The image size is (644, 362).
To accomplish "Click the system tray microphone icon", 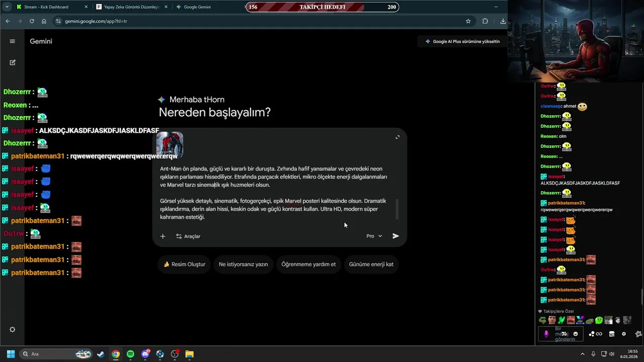I will [x=593, y=354].
